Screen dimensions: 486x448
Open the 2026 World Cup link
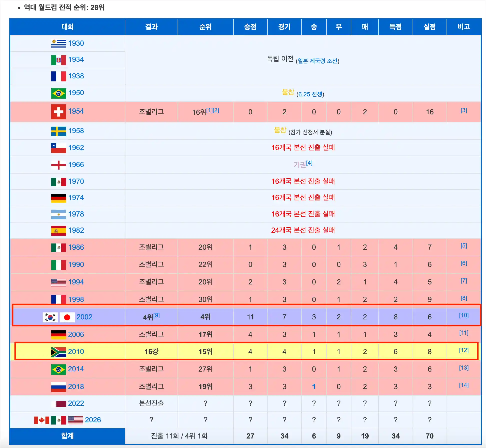(93, 420)
